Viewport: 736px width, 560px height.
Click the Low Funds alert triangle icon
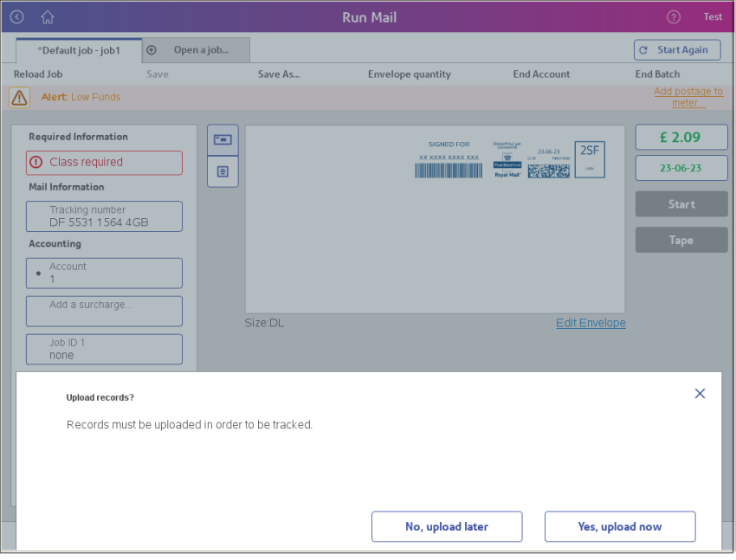point(19,97)
